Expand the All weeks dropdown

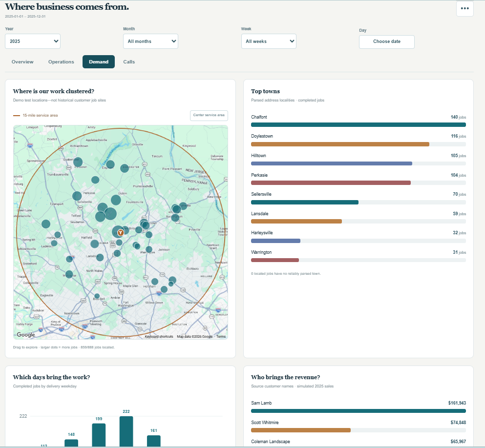point(269,41)
